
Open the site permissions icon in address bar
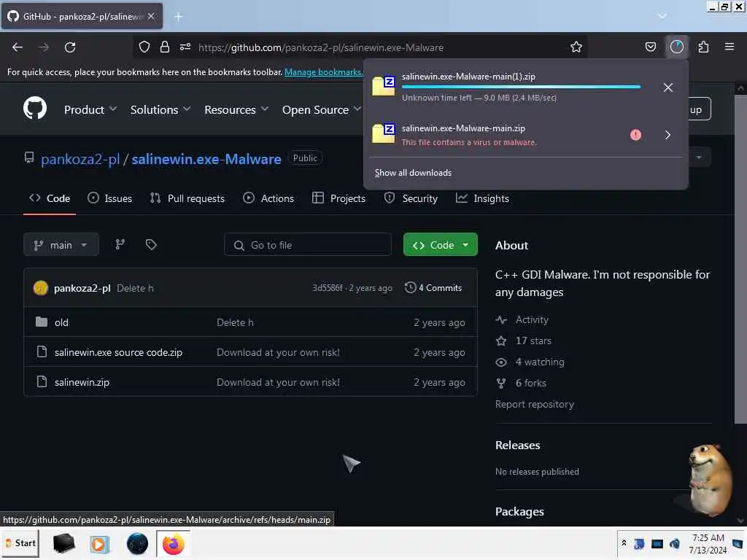click(x=185, y=47)
